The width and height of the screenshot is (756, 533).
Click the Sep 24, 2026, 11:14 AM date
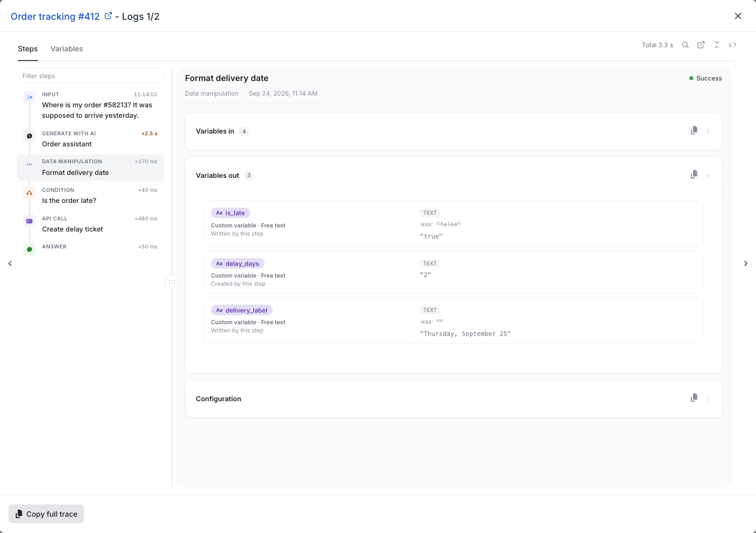[283, 93]
